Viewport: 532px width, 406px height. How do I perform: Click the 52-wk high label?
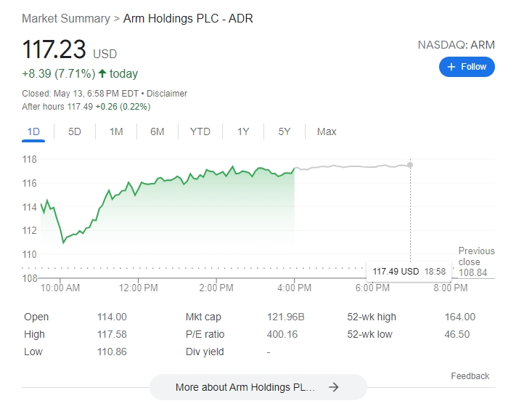pyautogui.click(x=372, y=317)
